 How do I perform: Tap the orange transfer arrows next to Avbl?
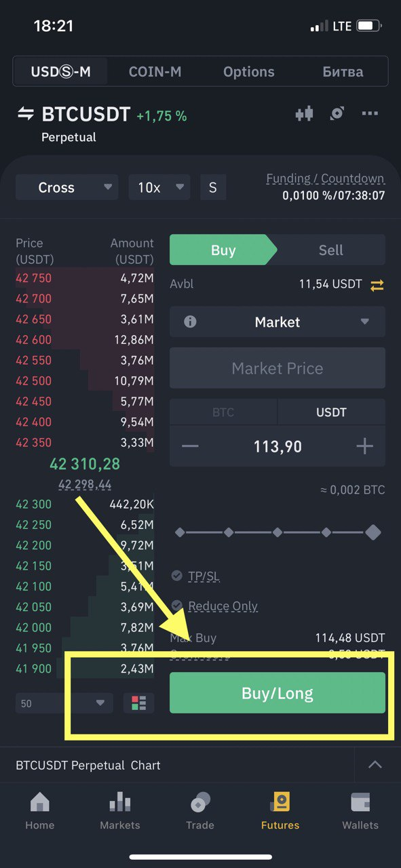tap(377, 285)
